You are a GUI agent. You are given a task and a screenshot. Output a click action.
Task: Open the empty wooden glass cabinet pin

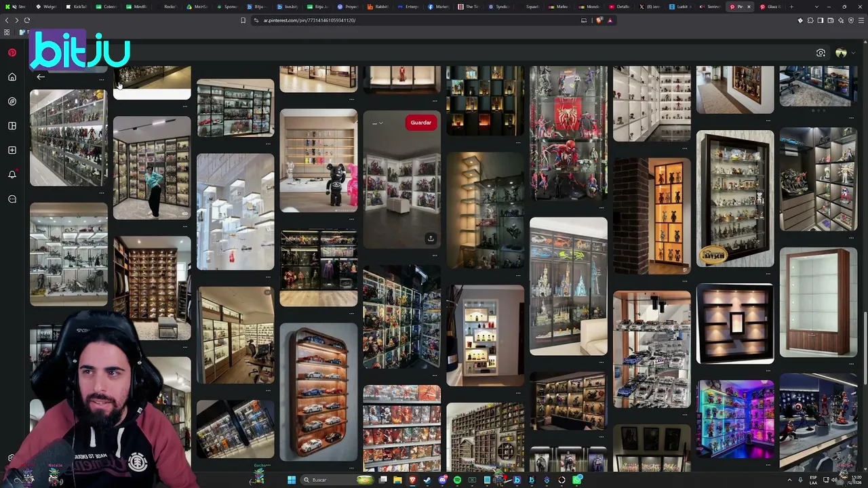tap(818, 302)
